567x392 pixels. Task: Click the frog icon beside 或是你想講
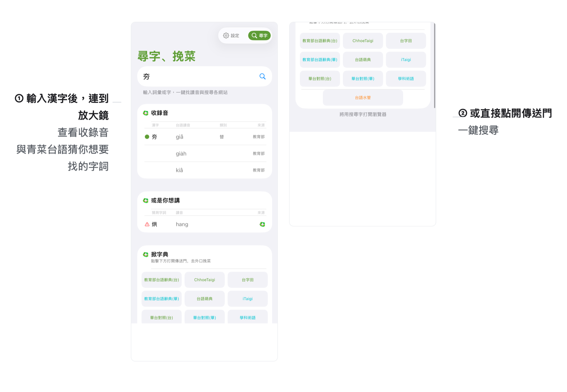click(x=146, y=200)
